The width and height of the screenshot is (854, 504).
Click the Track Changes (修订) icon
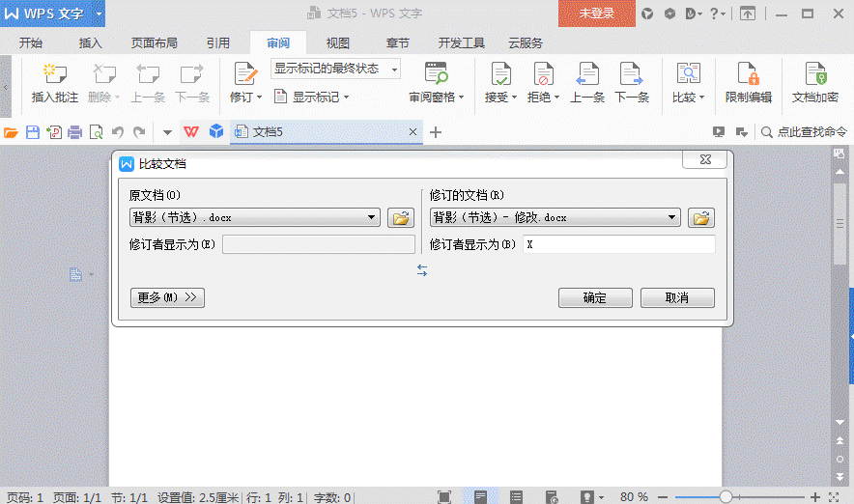coord(245,73)
